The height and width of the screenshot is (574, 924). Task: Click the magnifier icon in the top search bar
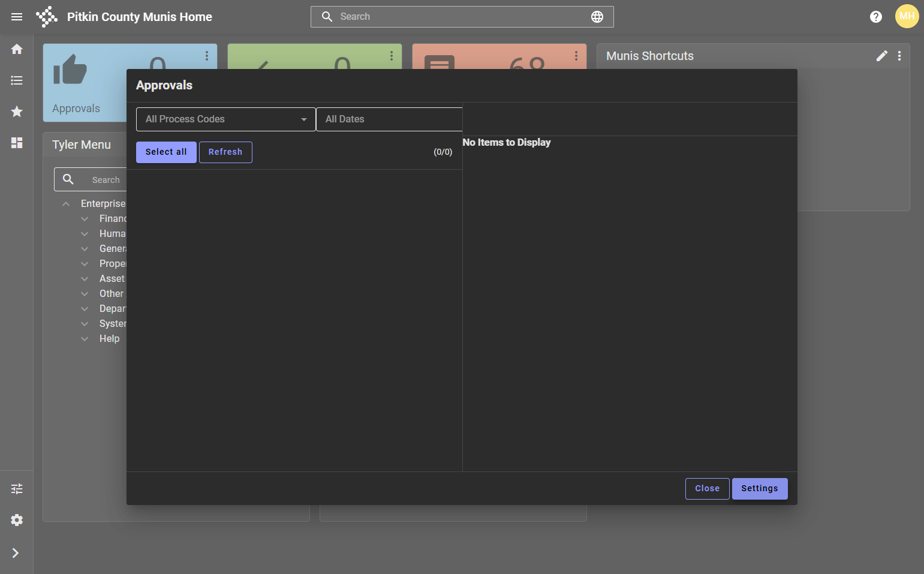(x=327, y=17)
